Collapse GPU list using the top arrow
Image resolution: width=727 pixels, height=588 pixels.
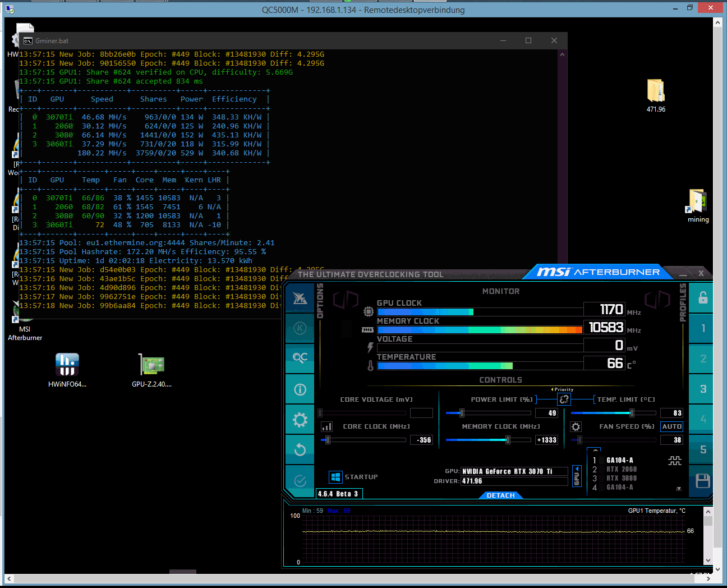[594, 449]
